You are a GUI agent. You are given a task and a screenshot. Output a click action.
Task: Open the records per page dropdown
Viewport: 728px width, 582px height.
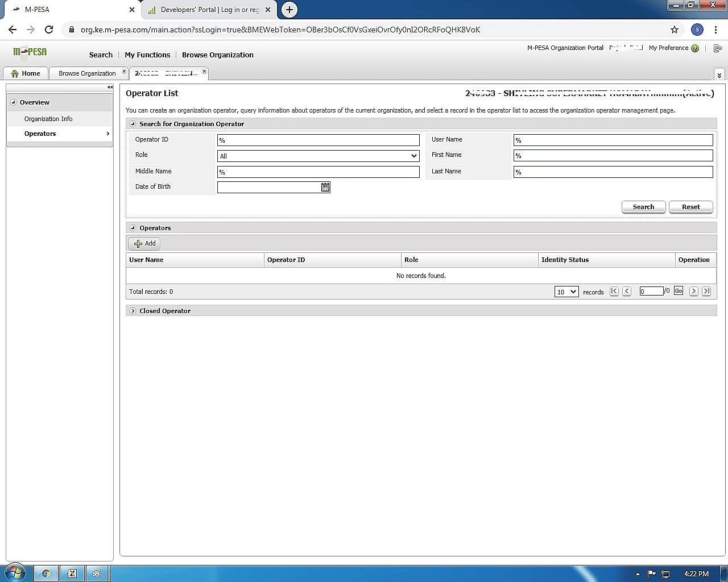[x=566, y=292]
